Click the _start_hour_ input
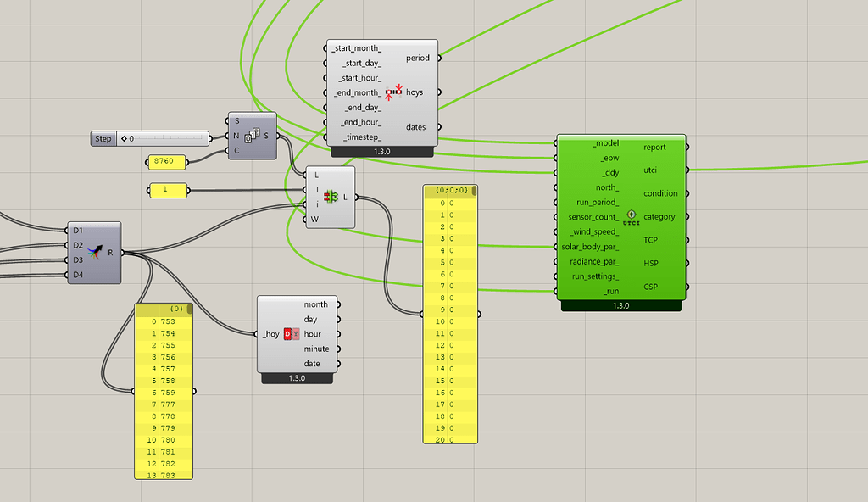Screen dimensions: 868x502 pos(360,78)
